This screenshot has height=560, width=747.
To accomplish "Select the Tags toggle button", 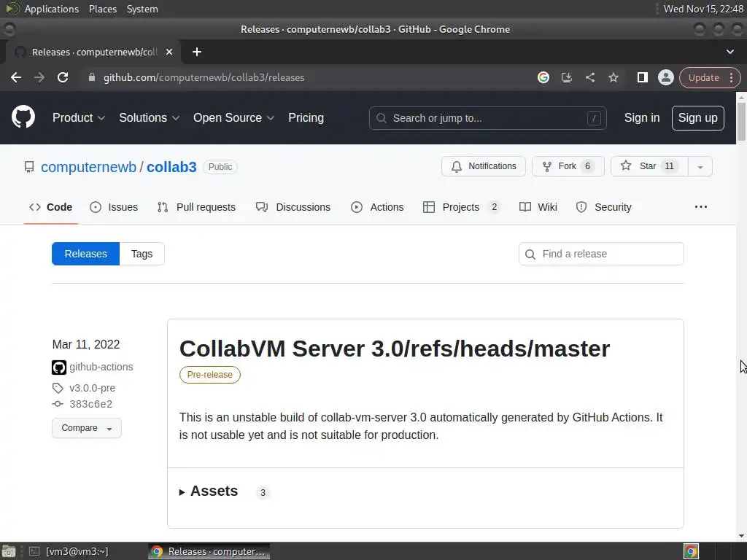I will coord(142,254).
